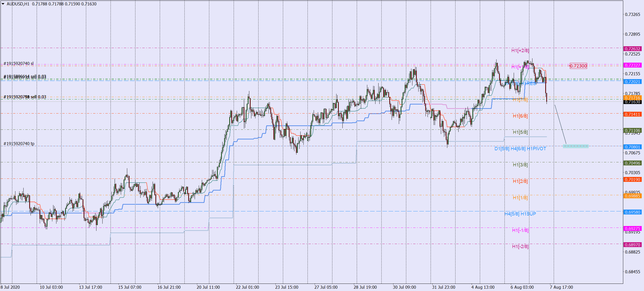644x291 pixels.
Task: Click the 0.72895 value on price scale
Action: pyautogui.click(x=632, y=34)
